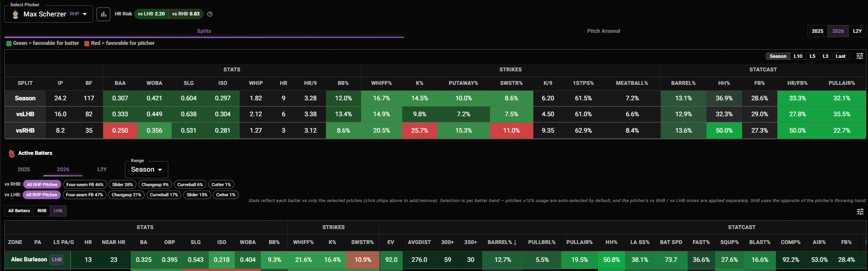Open the bar chart icon beside pitcher selector
Viewport: 868px width, 271px height.
coord(103,14)
